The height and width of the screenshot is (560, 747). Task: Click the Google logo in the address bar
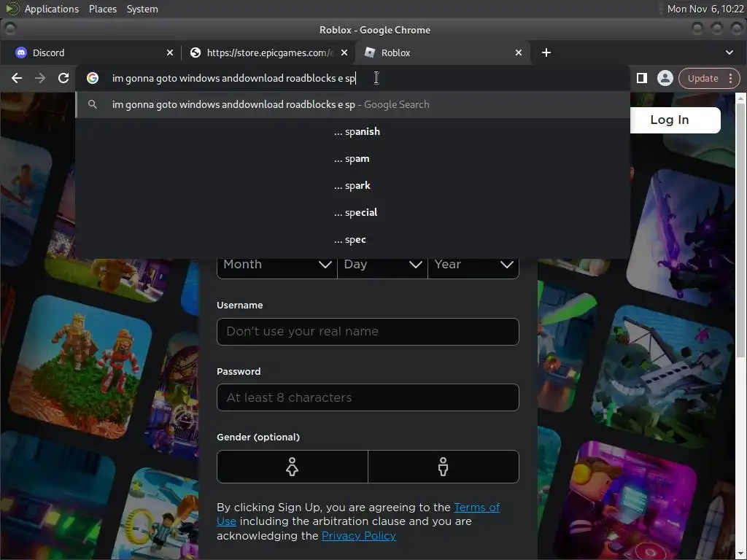(x=93, y=78)
